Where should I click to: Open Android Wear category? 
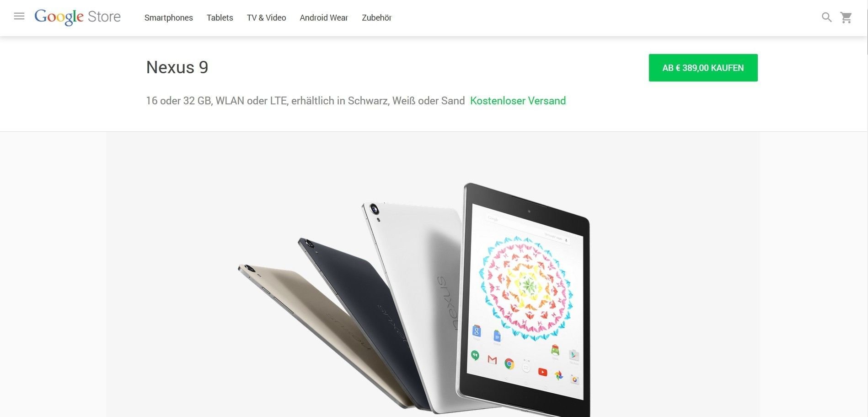click(324, 18)
